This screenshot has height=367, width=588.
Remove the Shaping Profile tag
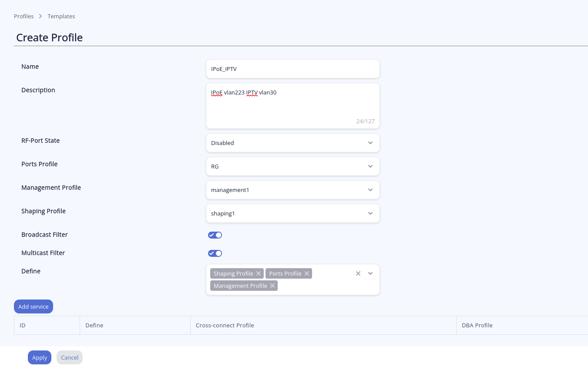(x=259, y=273)
